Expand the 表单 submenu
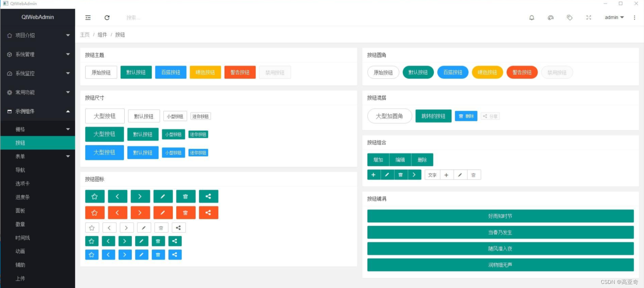The image size is (644, 288). 38,156
